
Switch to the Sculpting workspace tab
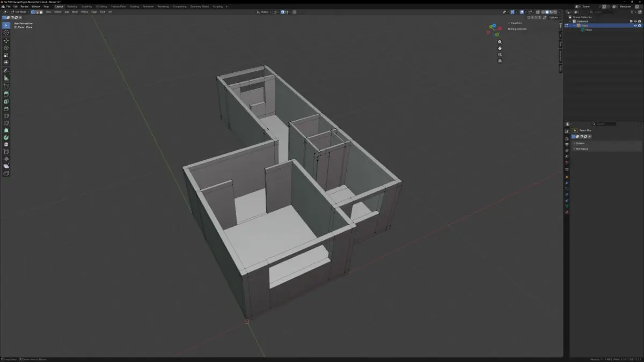[86, 6]
